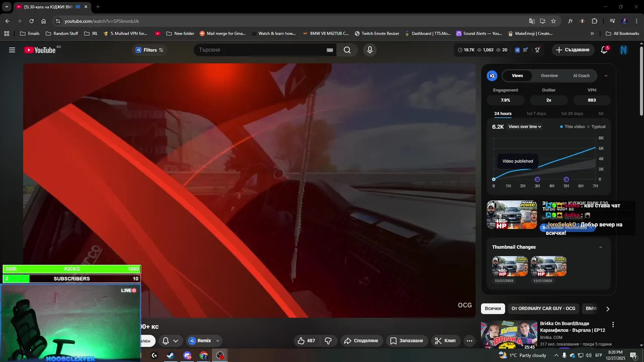Image resolution: width=644 pixels, height=362 pixels.
Task: Select the 1st 7 days range
Action: click(x=536, y=114)
